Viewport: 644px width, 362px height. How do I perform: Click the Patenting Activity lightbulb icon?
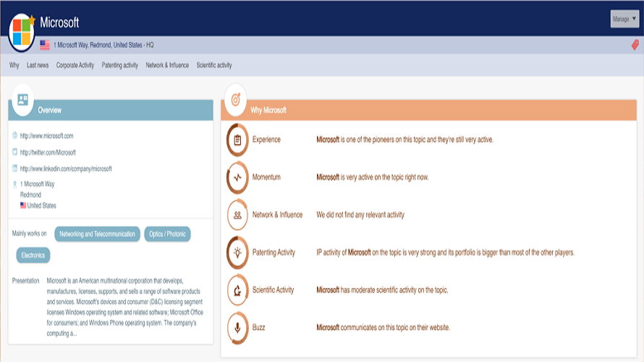click(237, 253)
